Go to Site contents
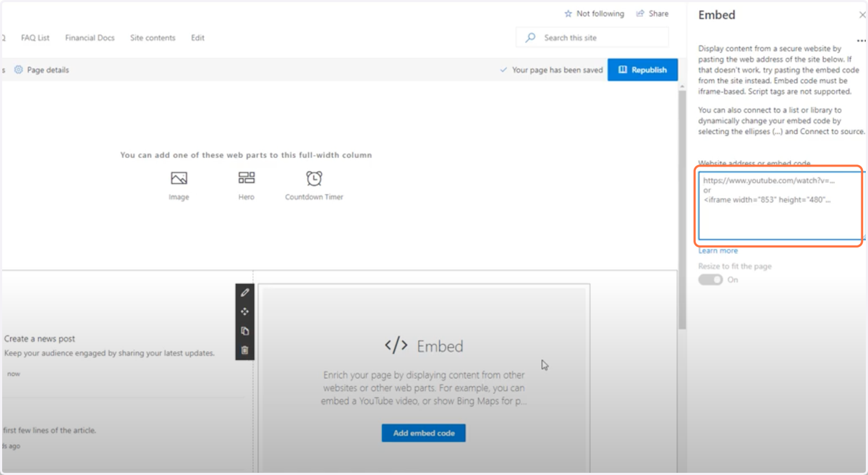Image resolution: width=868 pixels, height=475 pixels. click(153, 38)
